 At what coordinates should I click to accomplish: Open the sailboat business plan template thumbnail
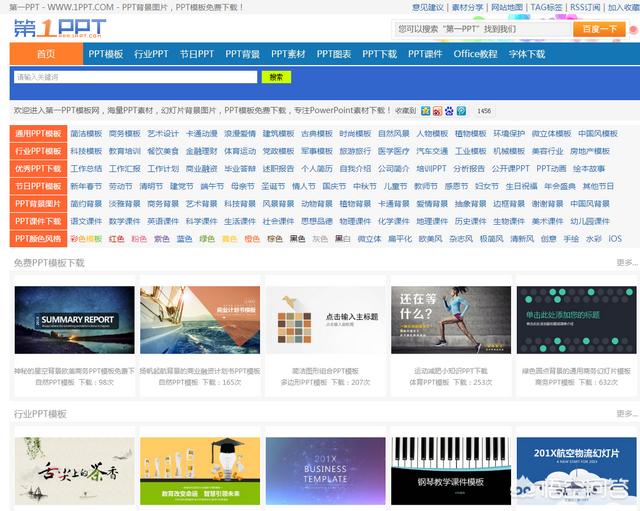click(200, 320)
